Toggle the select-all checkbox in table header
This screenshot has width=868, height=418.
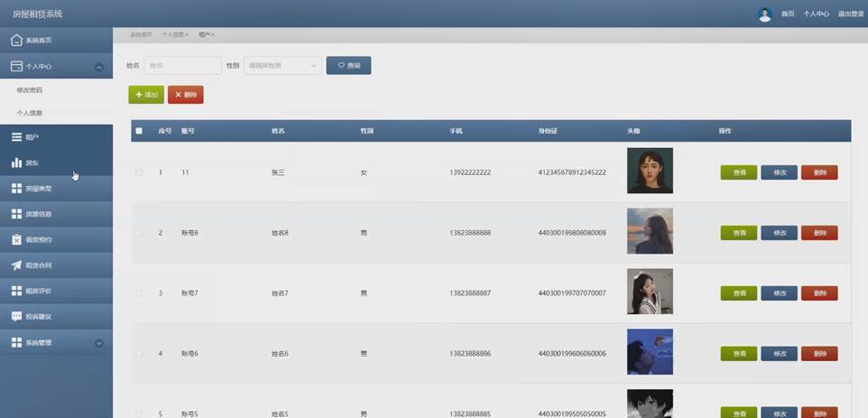tap(139, 131)
